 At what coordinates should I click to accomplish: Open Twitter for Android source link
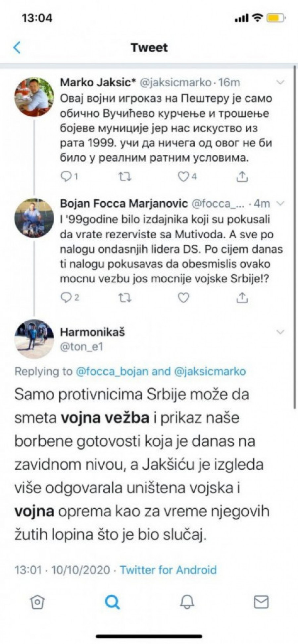[168, 570]
